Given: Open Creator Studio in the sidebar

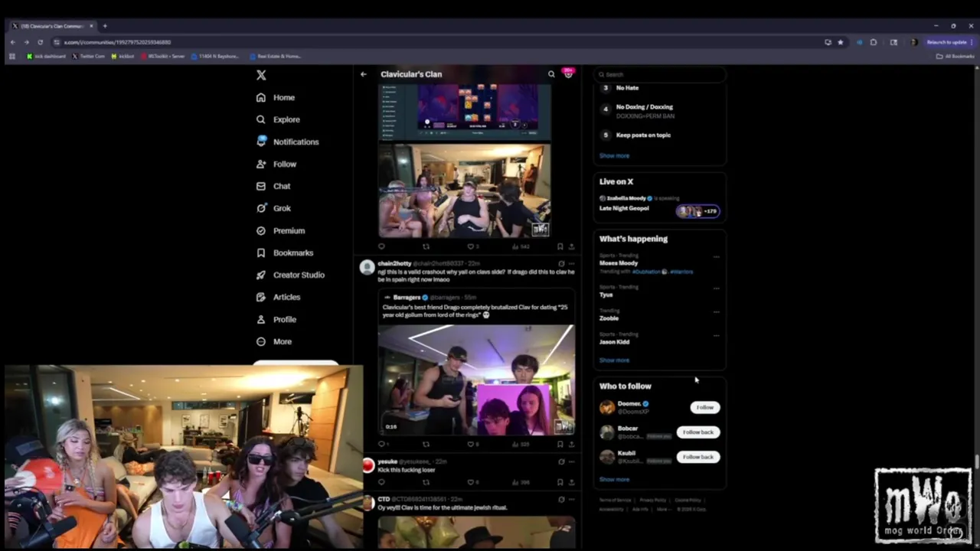Looking at the screenshot, I should point(290,275).
